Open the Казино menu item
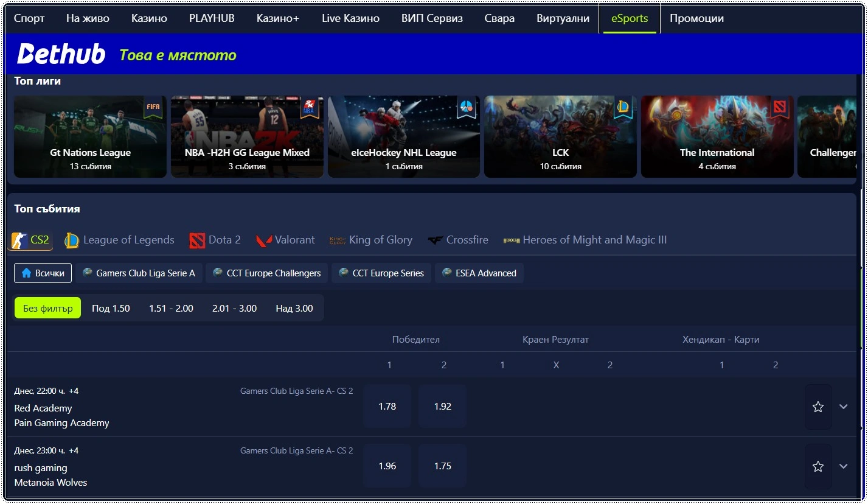This screenshot has height=504, width=868. click(x=149, y=18)
